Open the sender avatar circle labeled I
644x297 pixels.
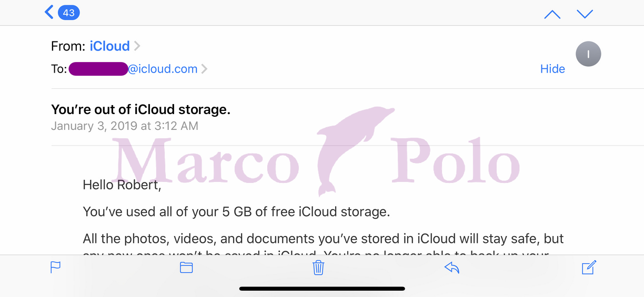[x=588, y=54]
